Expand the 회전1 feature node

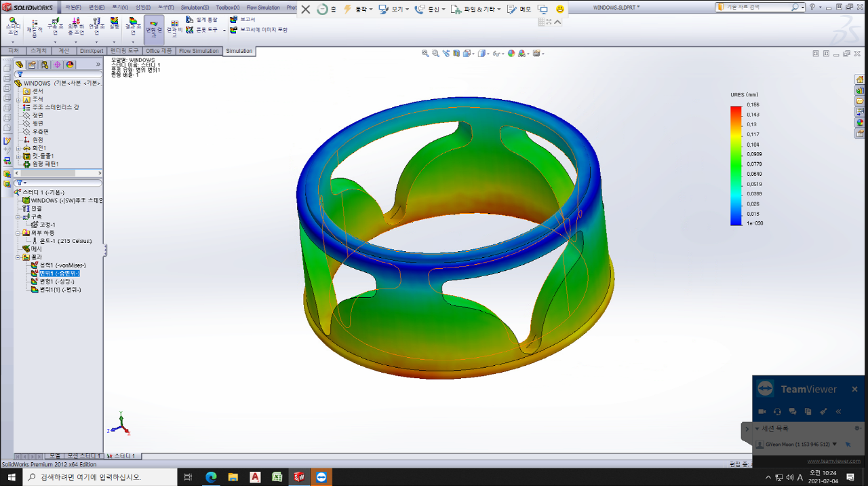click(x=19, y=148)
